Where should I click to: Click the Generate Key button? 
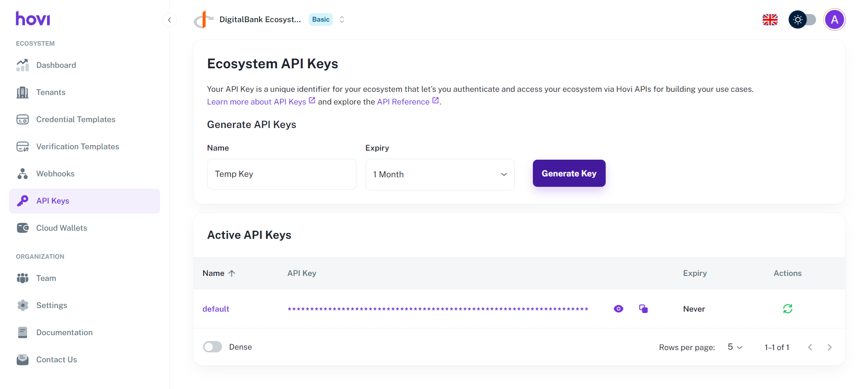(569, 173)
